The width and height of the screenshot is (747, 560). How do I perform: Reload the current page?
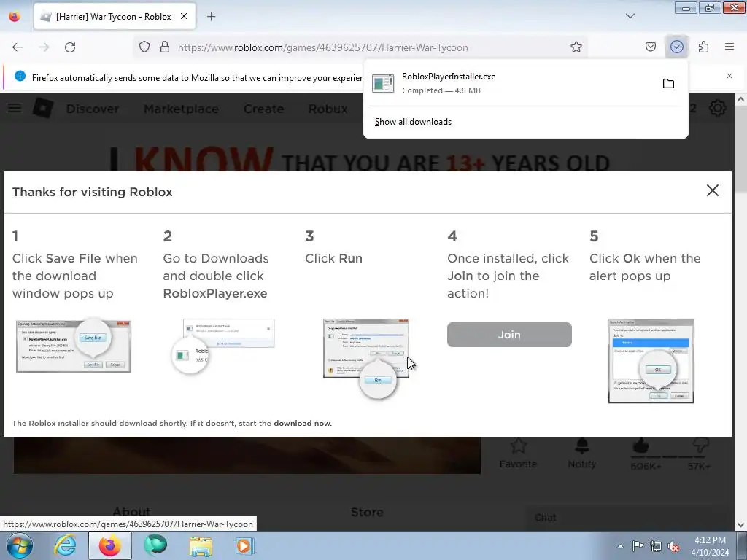[70, 47]
